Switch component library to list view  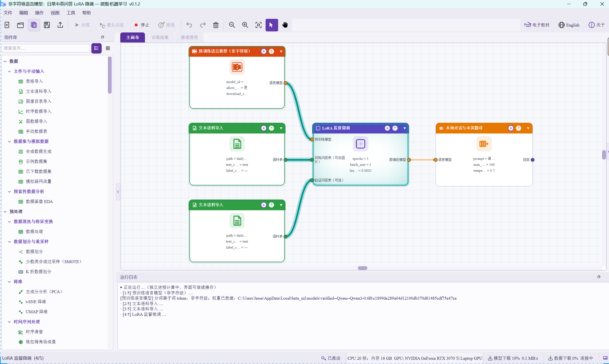click(96, 48)
